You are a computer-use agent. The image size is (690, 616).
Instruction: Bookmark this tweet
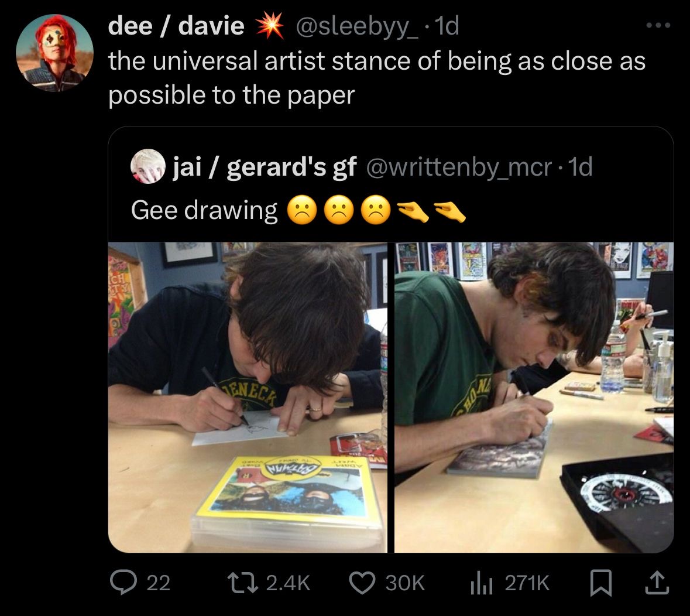point(601,583)
